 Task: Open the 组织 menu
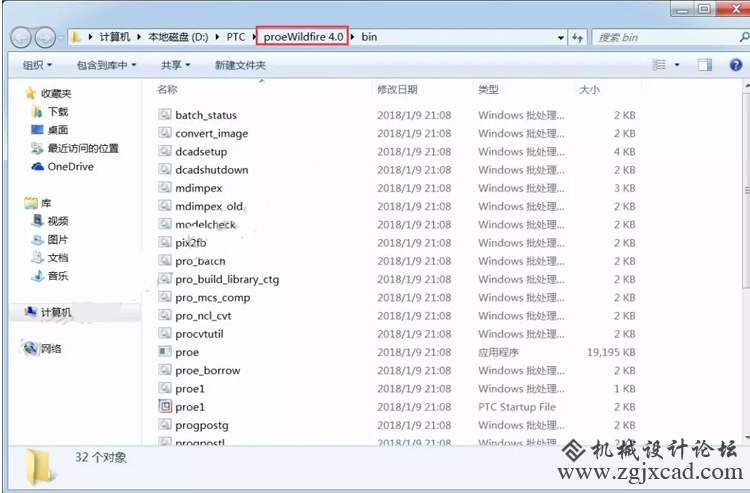[x=37, y=65]
